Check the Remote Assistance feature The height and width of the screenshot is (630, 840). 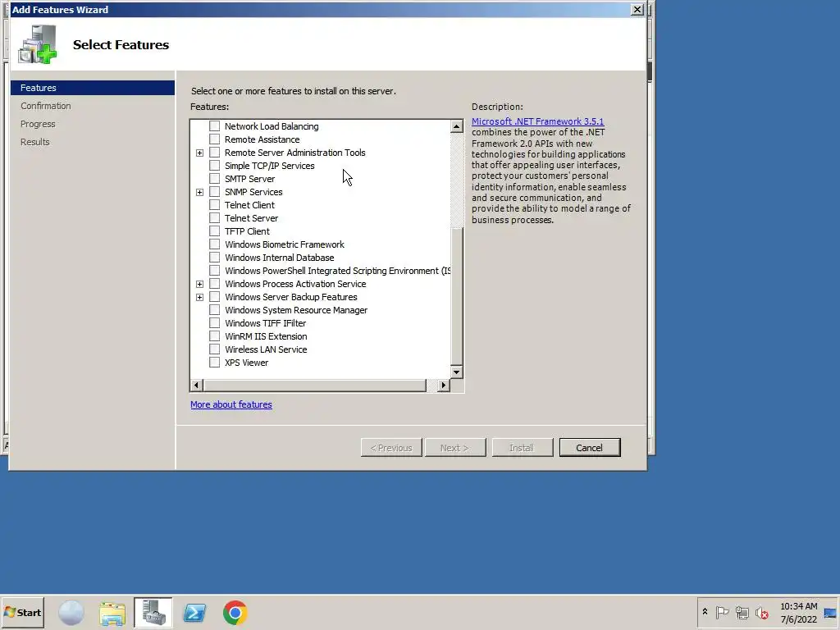(214, 139)
